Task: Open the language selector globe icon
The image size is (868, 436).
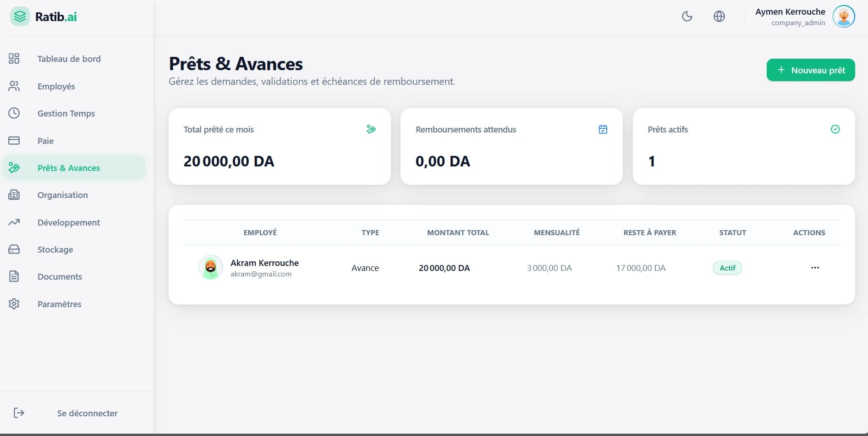Action: [719, 17]
